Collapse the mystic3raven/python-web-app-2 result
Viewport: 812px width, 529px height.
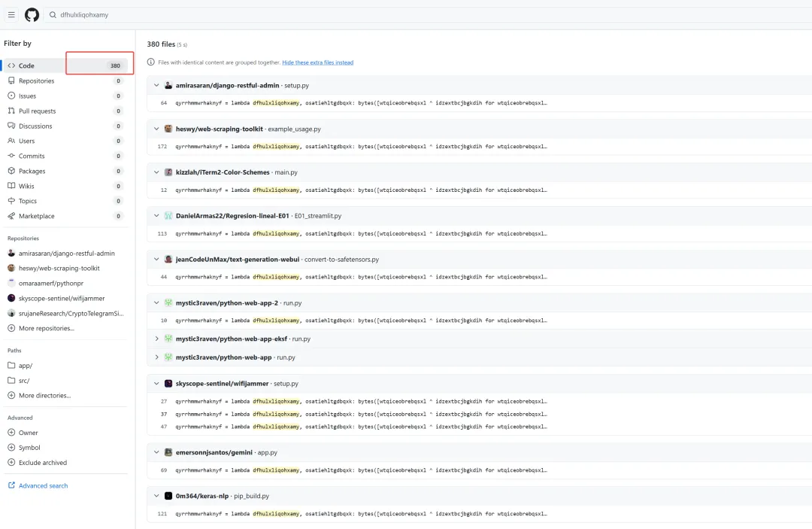point(156,303)
